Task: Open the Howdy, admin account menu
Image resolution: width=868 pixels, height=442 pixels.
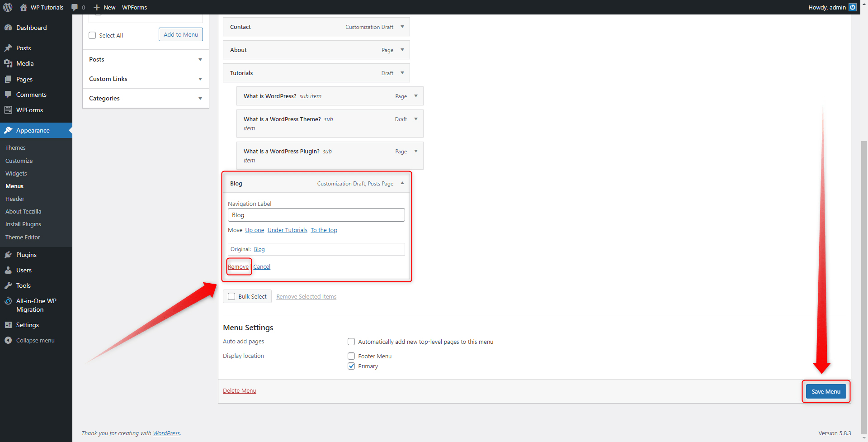Action: point(832,7)
